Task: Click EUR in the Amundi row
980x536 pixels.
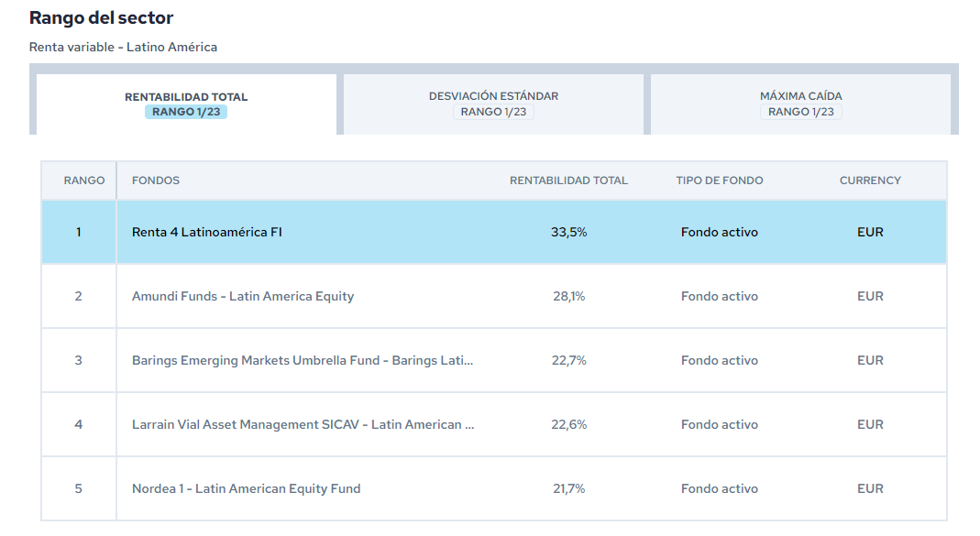Action: (870, 296)
